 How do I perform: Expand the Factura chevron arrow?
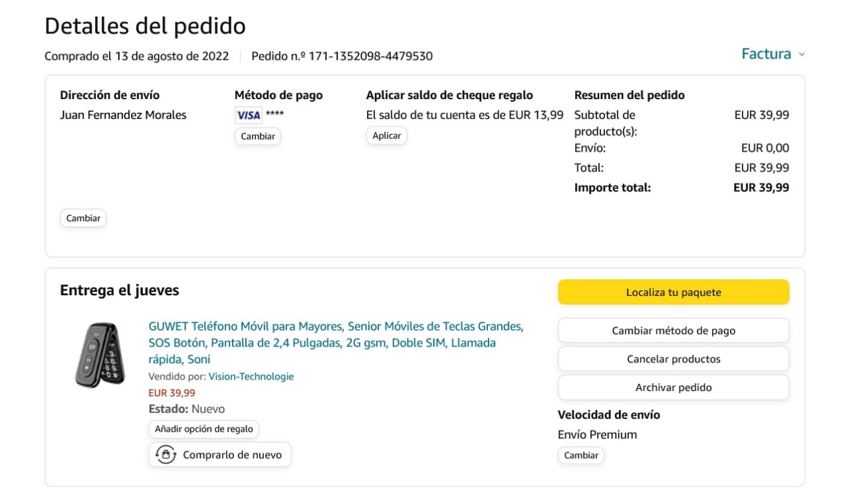tap(802, 55)
